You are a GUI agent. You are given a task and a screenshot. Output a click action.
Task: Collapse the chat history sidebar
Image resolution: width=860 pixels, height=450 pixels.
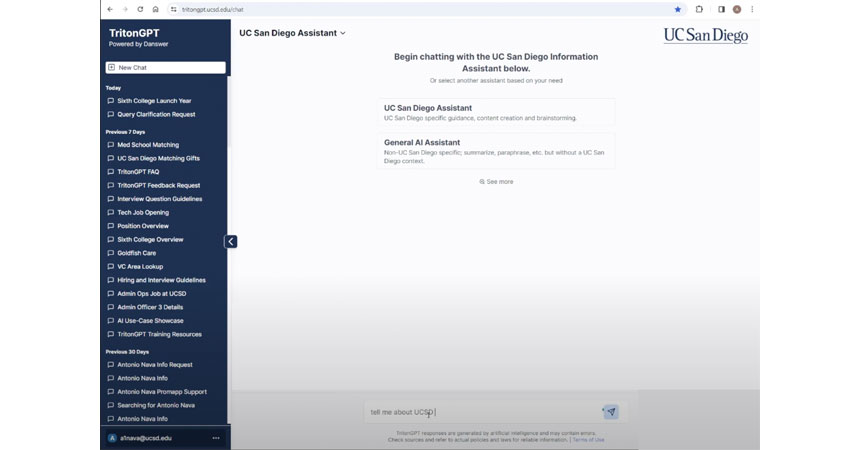[x=231, y=241]
